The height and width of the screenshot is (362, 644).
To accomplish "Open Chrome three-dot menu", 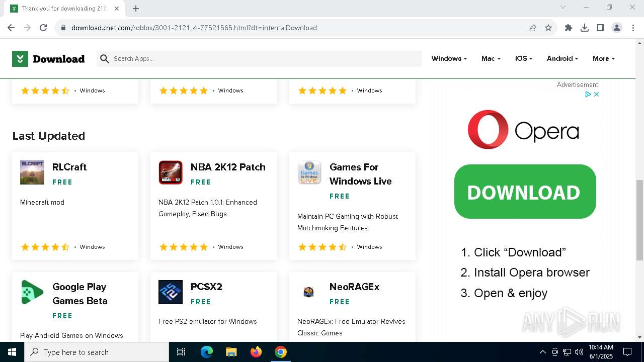I will pyautogui.click(x=633, y=28).
